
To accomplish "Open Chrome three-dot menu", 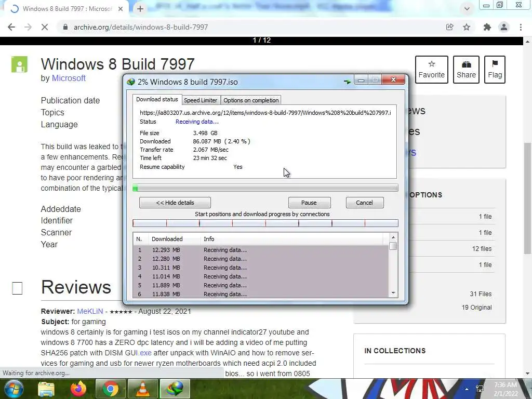I will pyautogui.click(x=521, y=27).
